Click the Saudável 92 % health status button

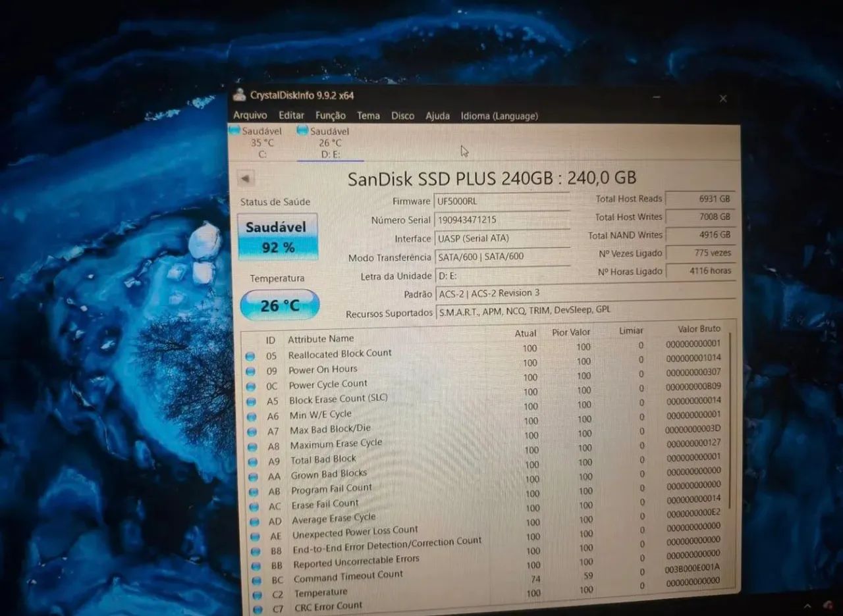[x=277, y=237]
